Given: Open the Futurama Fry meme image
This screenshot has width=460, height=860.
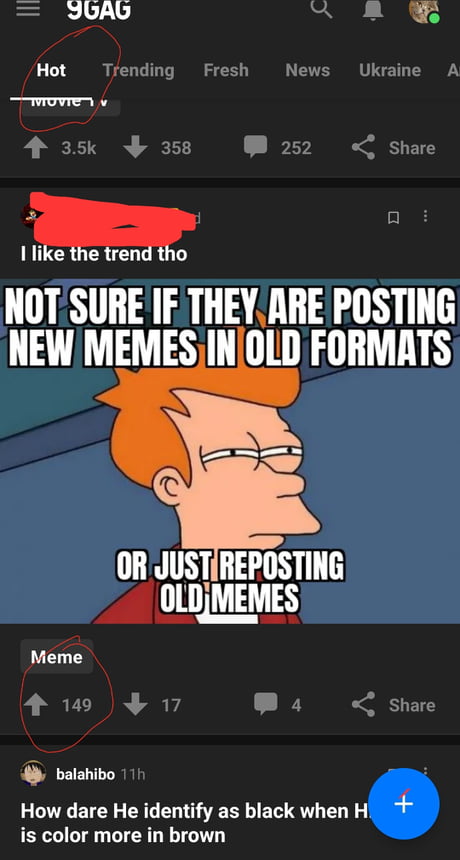Looking at the screenshot, I should click(230, 451).
